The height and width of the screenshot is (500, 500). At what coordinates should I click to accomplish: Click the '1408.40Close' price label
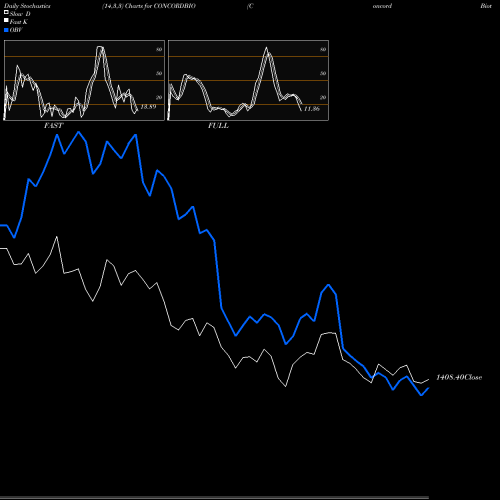pos(459,377)
